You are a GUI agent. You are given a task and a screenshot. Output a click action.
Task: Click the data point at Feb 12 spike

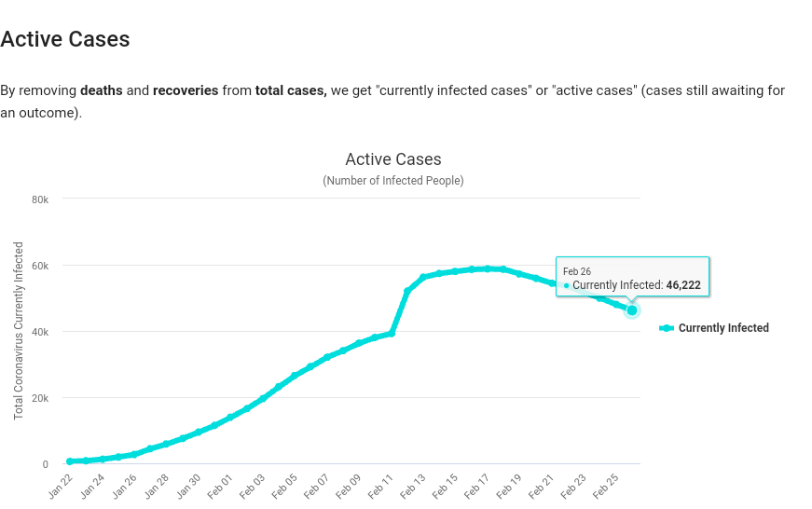click(x=407, y=292)
